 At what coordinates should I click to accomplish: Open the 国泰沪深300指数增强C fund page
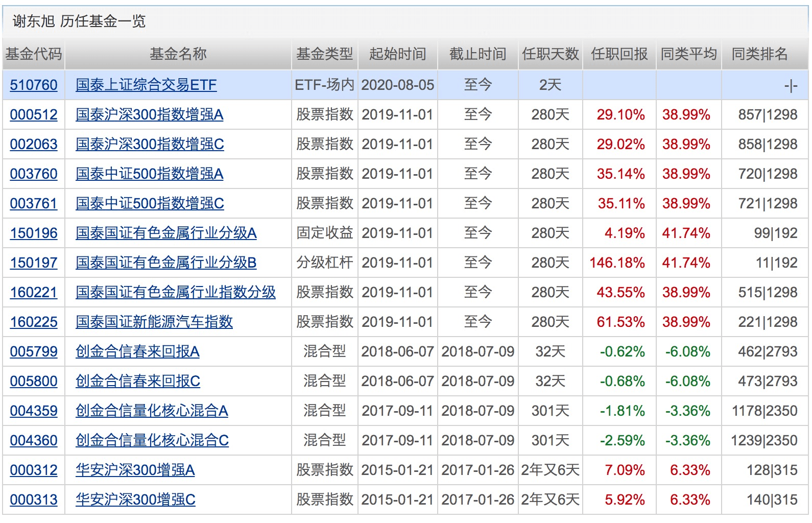[150, 144]
